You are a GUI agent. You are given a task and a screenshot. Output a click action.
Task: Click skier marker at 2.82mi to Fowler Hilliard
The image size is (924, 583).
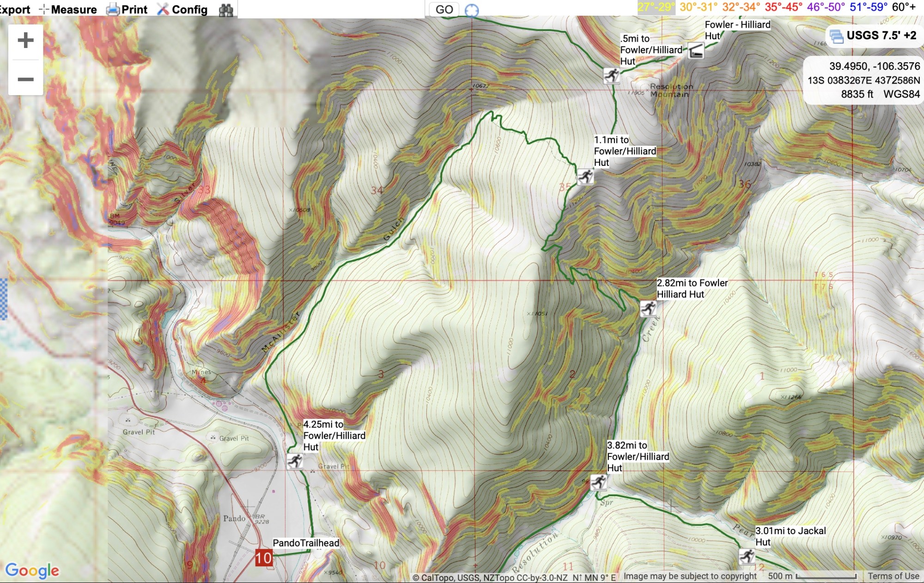(x=648, y=308)
